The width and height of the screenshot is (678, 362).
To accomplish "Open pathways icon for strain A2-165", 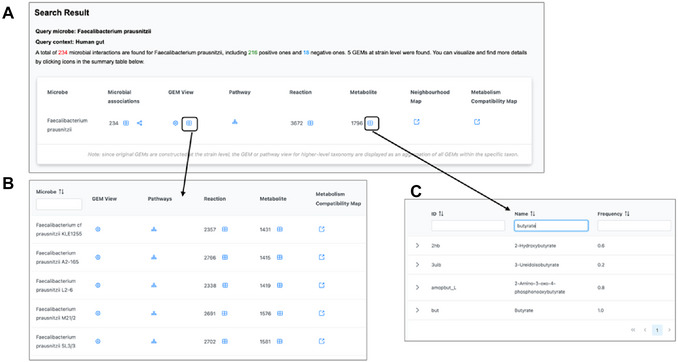I will coord(154,257).
